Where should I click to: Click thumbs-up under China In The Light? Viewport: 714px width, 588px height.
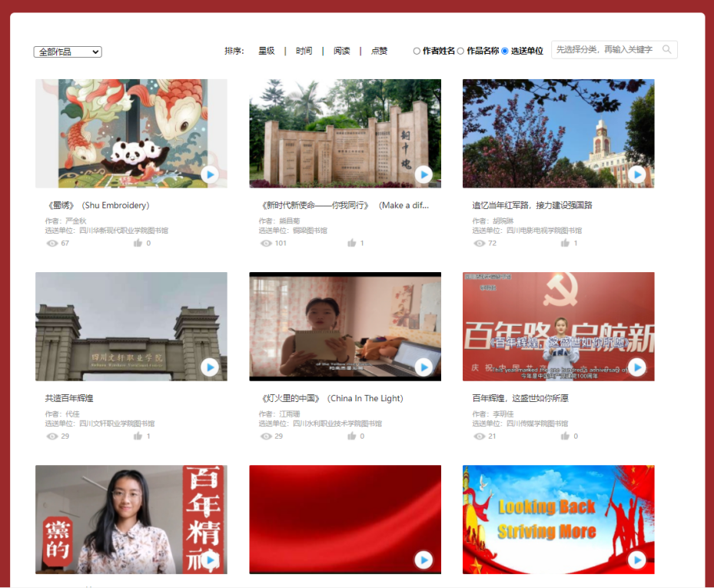click(352, 436)
